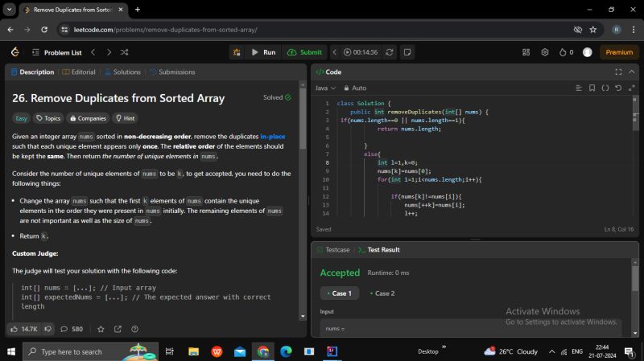Screen dimensions: 644x361
Task: Dislike the problem thumbs-down
Action: pyautogui.click(x=48, y=329)
